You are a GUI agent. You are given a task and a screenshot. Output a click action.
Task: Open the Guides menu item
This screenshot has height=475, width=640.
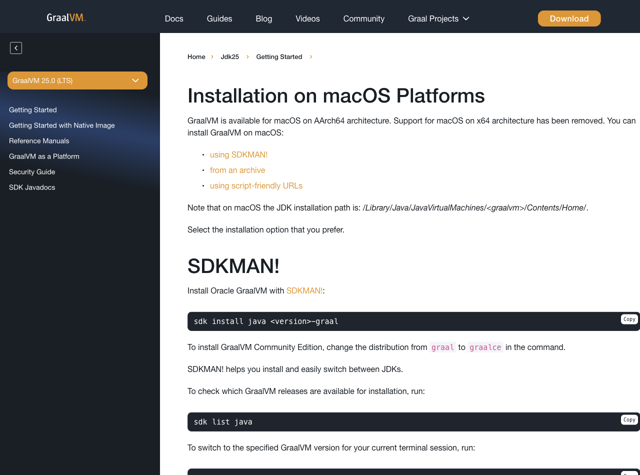[219, 19]
